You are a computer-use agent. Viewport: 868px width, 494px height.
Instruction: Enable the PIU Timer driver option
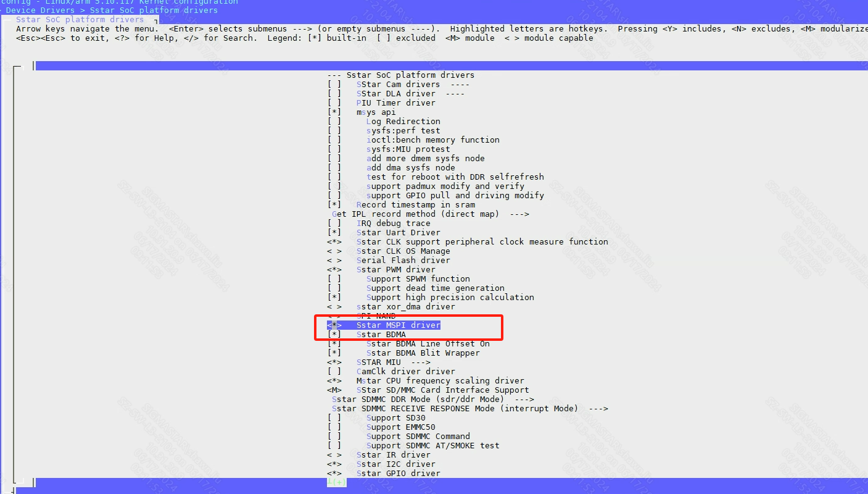[x=334, y=103]
